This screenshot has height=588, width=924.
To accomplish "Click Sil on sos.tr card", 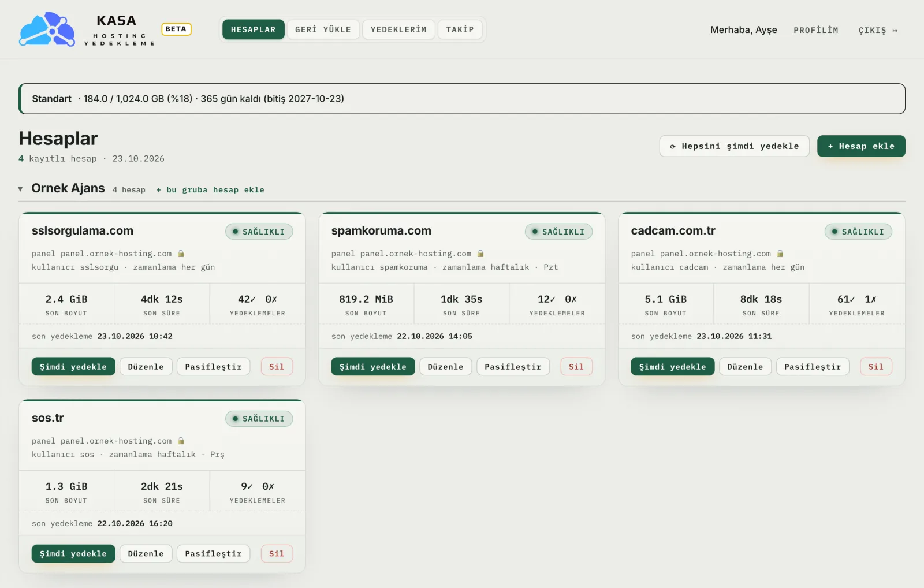I will point(277,554).
